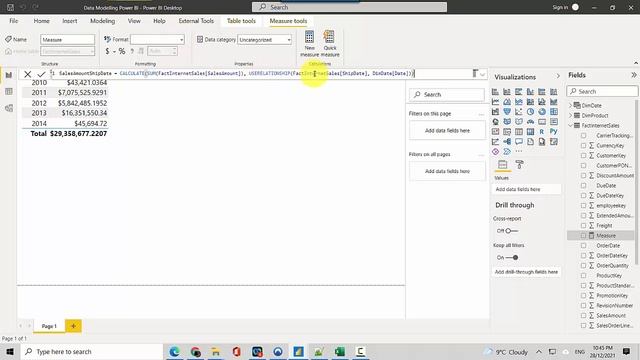Collapse the FactInternetSales table
Screen dimensions: 640x360
click(571, 125)
